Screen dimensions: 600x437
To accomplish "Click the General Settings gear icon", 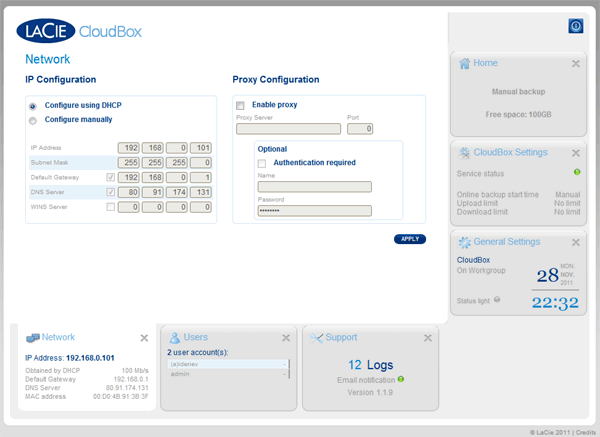I will point(464,242).
